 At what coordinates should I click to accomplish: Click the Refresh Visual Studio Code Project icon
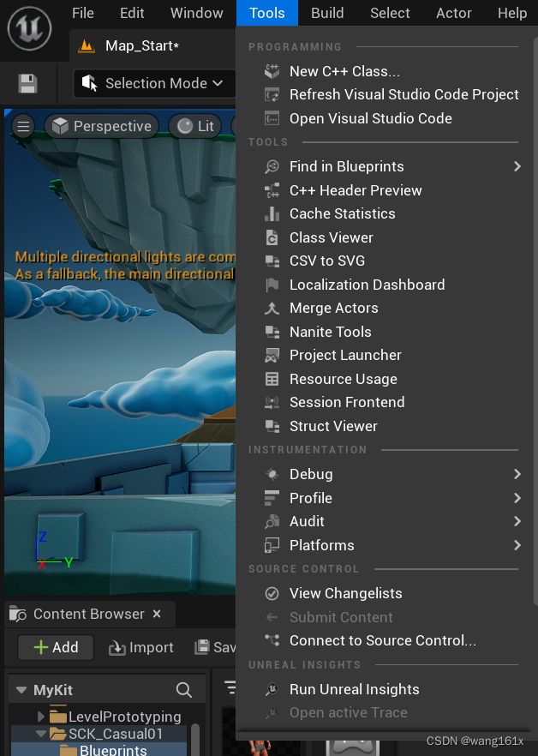point(272,94)
